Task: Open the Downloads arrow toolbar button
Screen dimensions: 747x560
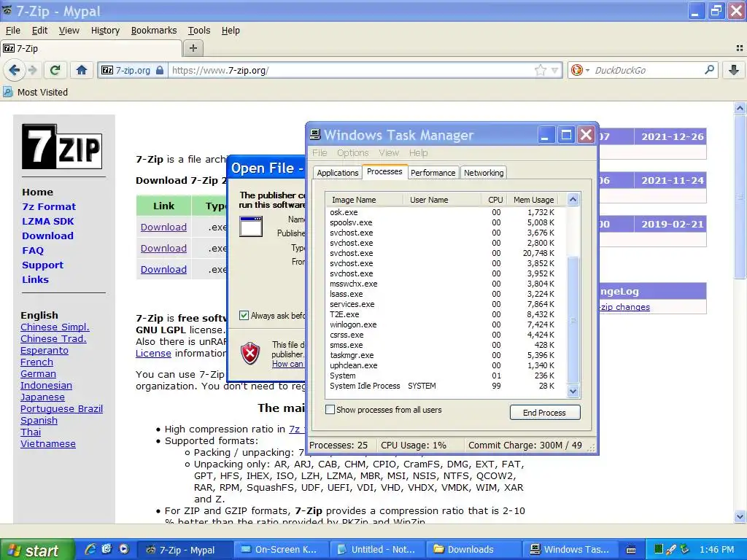Action: tap(734, 71)
